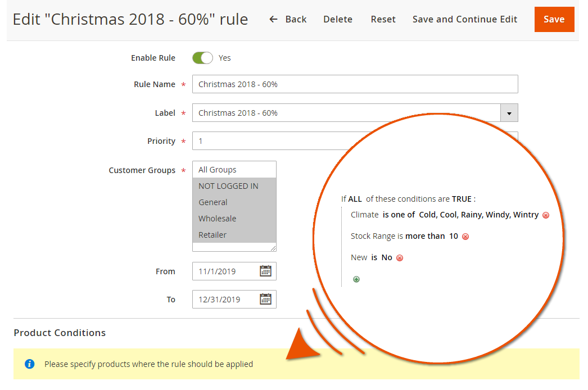The width and height of the screenshot is (588, 390).
Task: Focus the Rule Name text field
Action: [x=354, y=84]
